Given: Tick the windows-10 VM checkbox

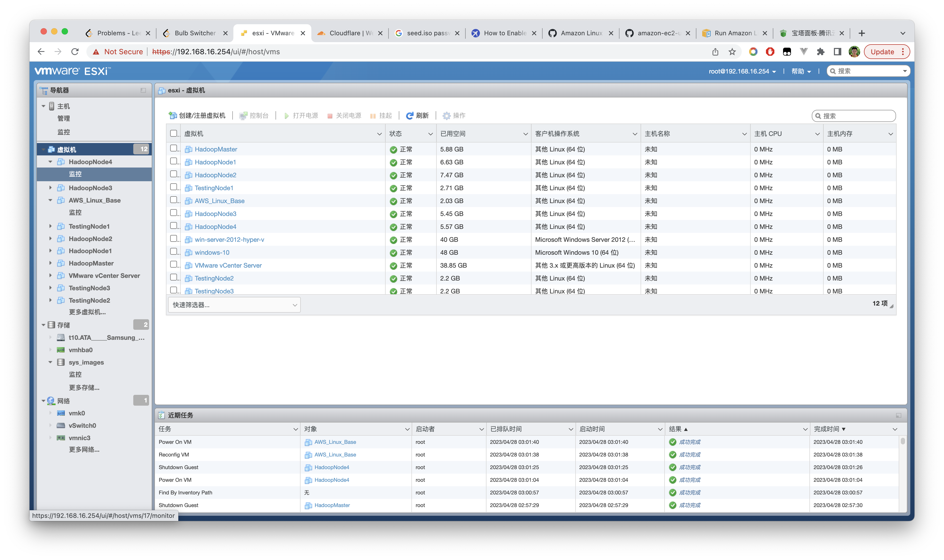Looking at the screenshot, I should coord(174,252).
